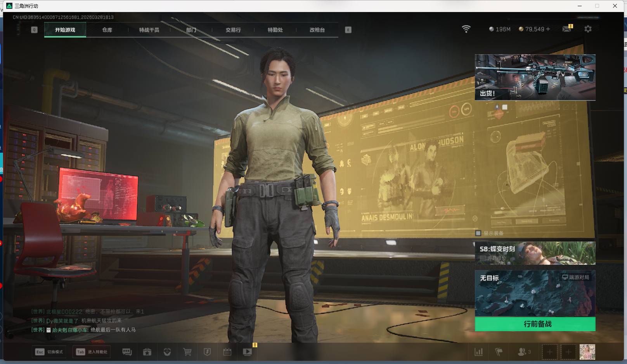
Task: Open the S8:蝶变时刻 season banner
Action: (535, 253)
